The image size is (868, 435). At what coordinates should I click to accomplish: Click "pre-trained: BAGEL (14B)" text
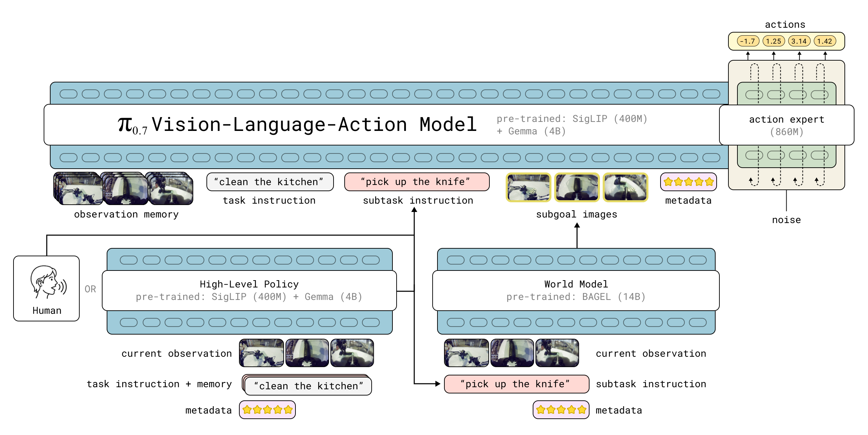pyautogui.click(x=576, y=297)
